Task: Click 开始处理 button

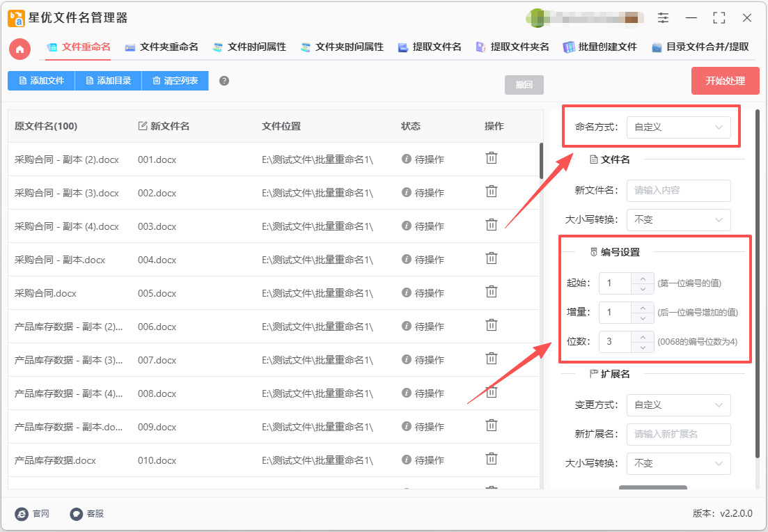Action: pos(726,81)
